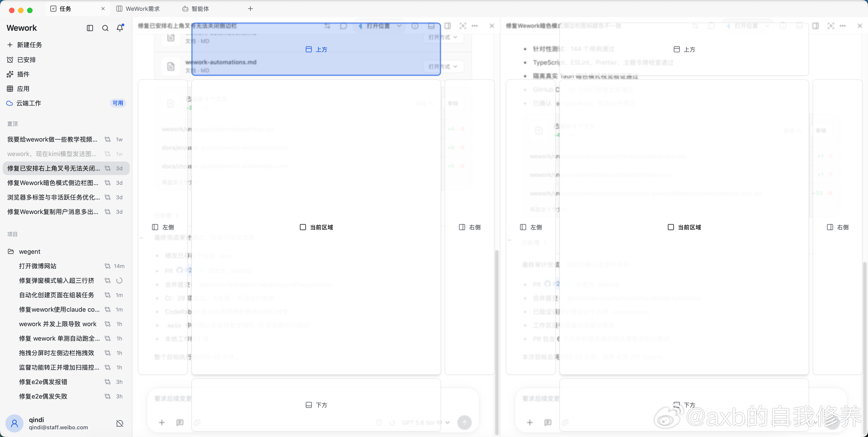Viewport: 868px width, 437px height.
Task: Open the qindi@staff.weibo.com account entry
Action: click(x=58, y=427)
